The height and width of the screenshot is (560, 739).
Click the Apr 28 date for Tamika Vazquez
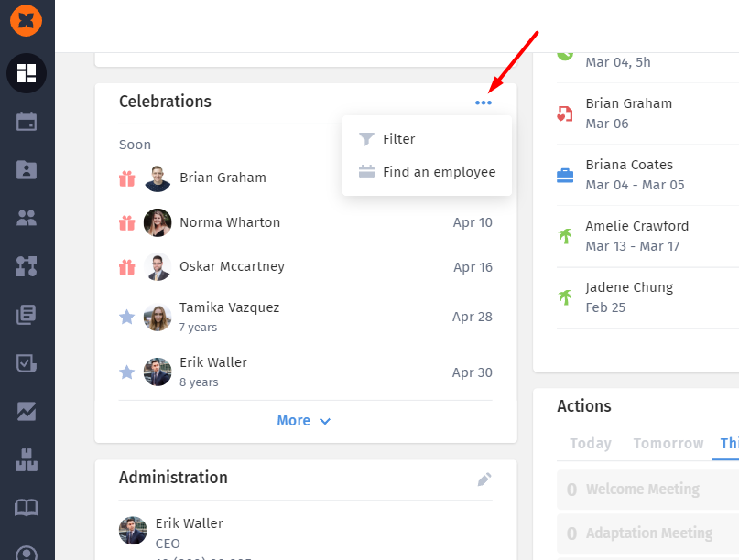click(473, 317)
